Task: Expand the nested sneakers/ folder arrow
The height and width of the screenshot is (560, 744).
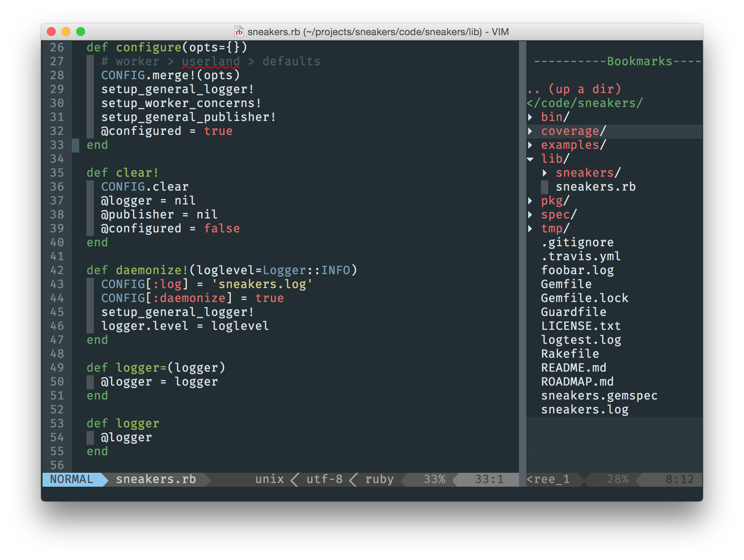Action: click(545, 173)
